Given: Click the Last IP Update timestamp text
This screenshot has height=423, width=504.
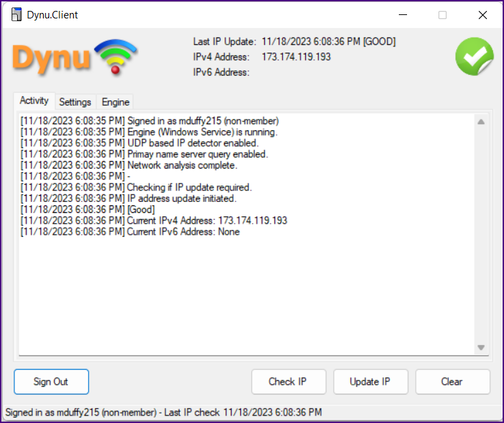Looking at the screenshot, I should 328,42.
